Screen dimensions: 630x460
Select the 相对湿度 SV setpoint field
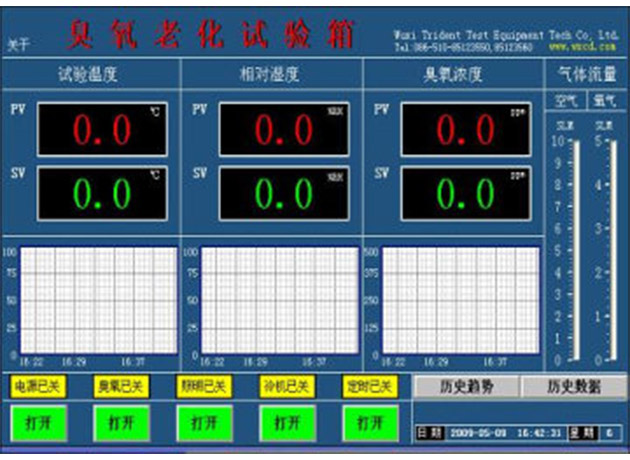[284, 194]
